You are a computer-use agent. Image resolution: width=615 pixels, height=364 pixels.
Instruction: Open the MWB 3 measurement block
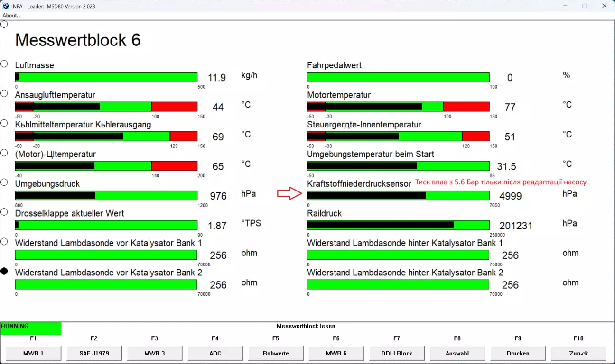click(155, 353)
